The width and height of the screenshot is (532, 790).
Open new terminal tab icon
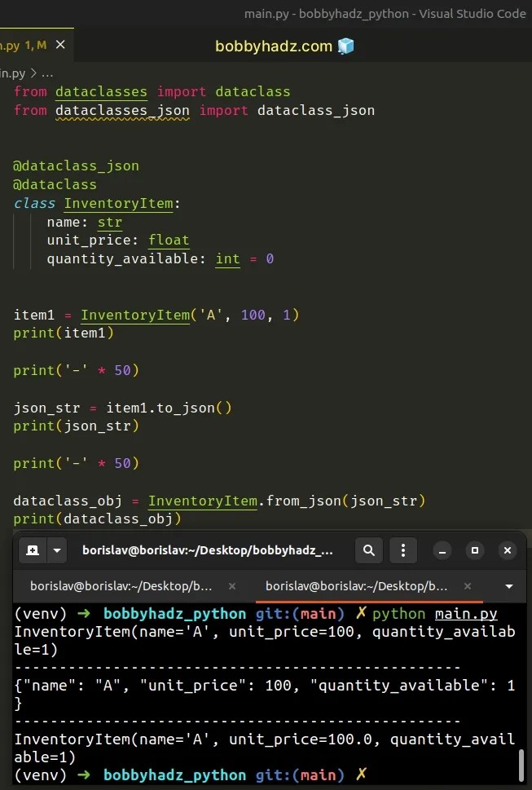coord(33,550)
